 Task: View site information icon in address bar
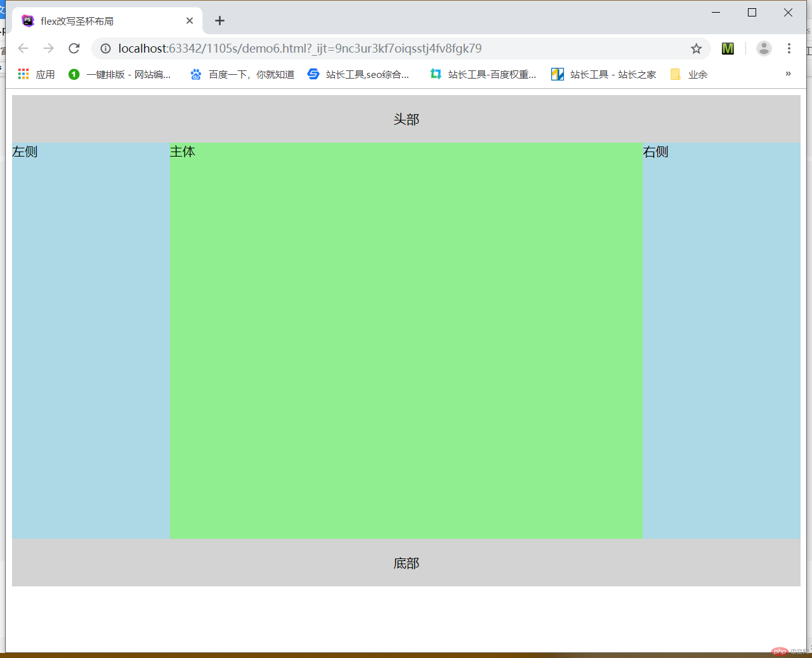tap(106, 49)
